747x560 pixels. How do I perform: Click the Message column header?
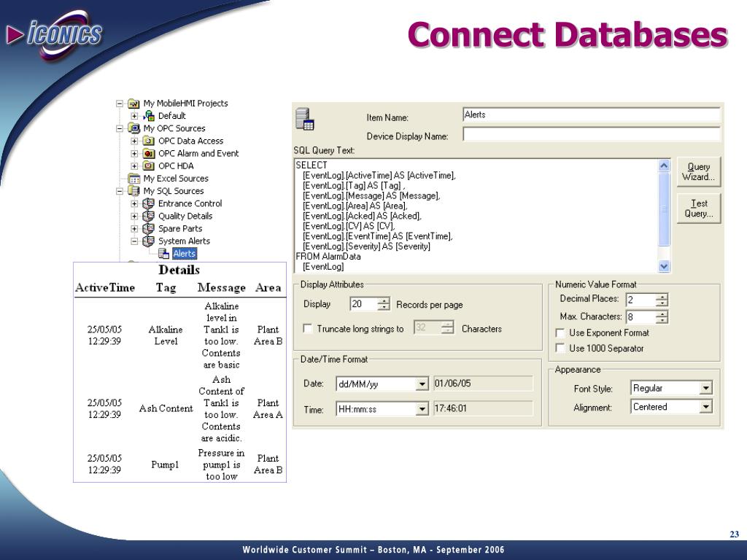click(x=222, y=287)
